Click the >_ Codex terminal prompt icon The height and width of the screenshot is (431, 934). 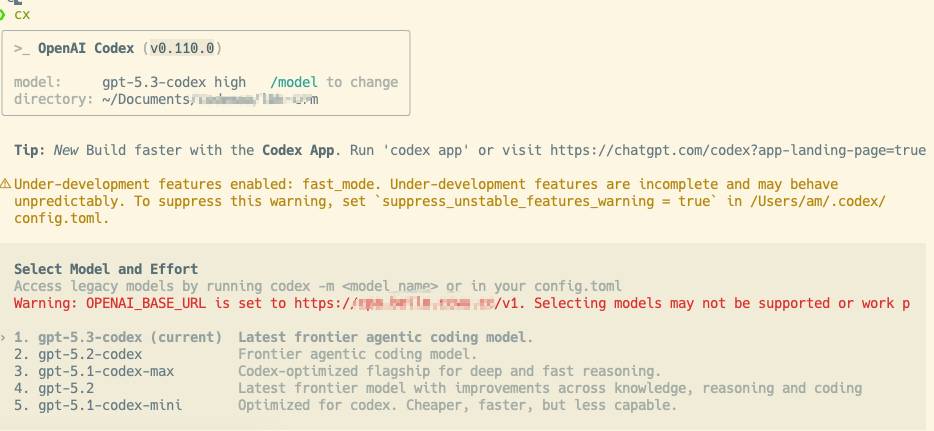pyautogui.click(x=22, y=49)
